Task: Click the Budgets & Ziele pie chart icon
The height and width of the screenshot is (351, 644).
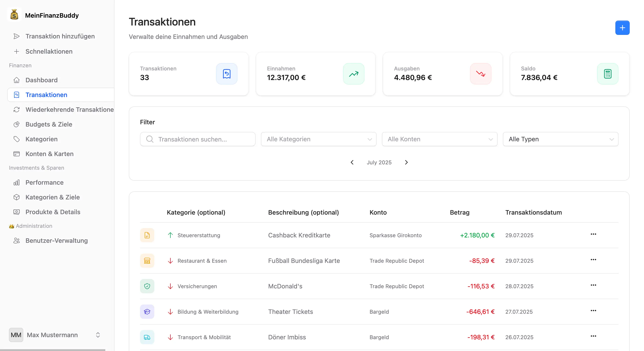Action: point(17,124)
